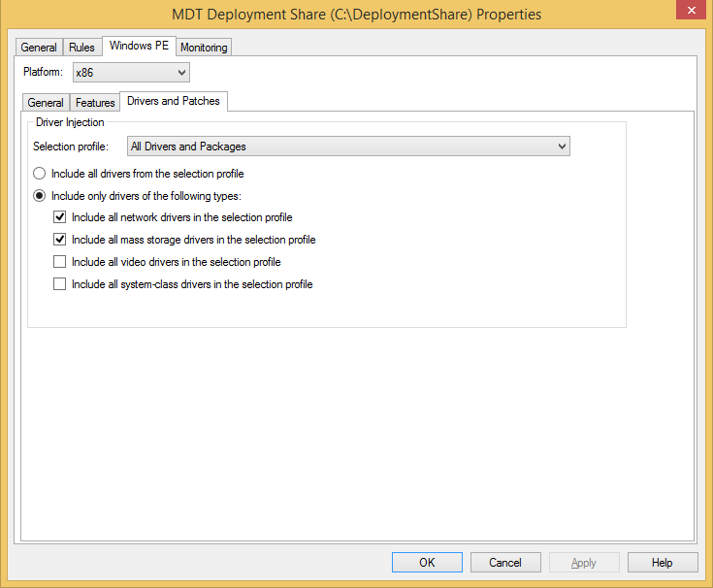This screenshot has width=713, height=588.
Task: Open the Features sub-tab
Action: coord(95,102)
